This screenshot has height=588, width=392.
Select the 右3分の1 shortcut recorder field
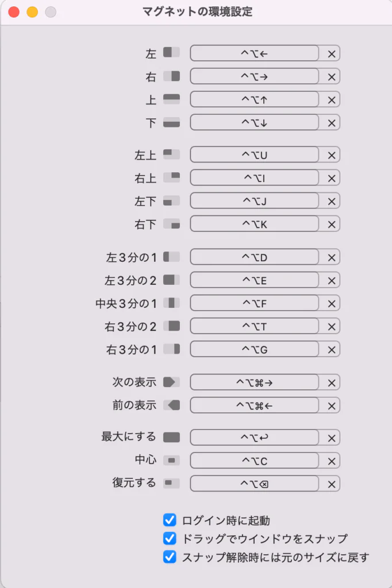click(255, 350)
